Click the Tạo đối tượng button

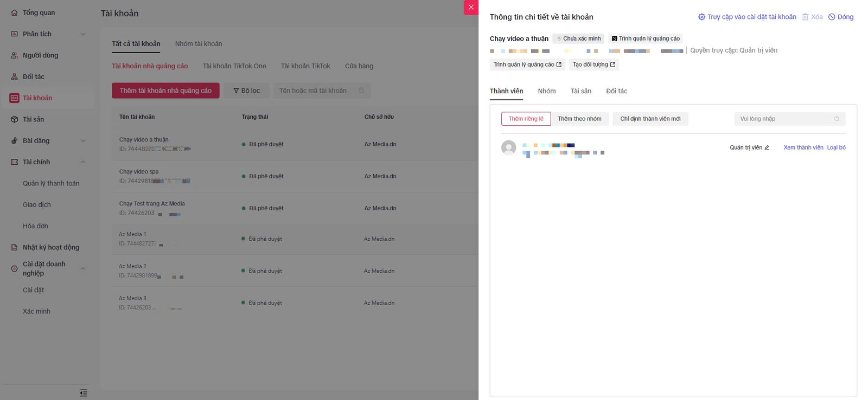[x=593, y=64]
